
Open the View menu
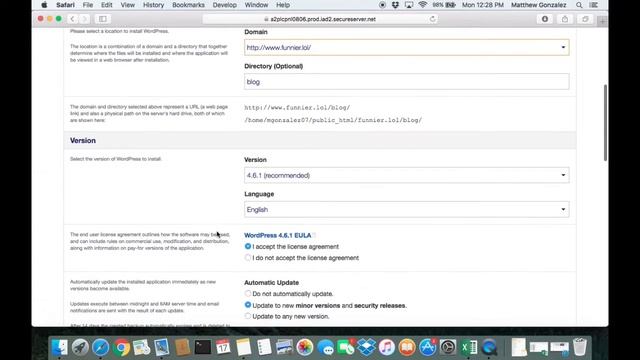coord(127,5)
